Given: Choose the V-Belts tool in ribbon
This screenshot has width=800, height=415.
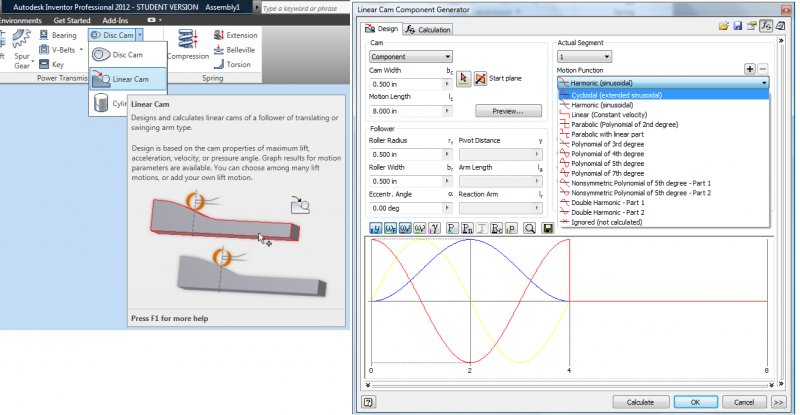Looking at the screenshot, I should tap(57, 50).
